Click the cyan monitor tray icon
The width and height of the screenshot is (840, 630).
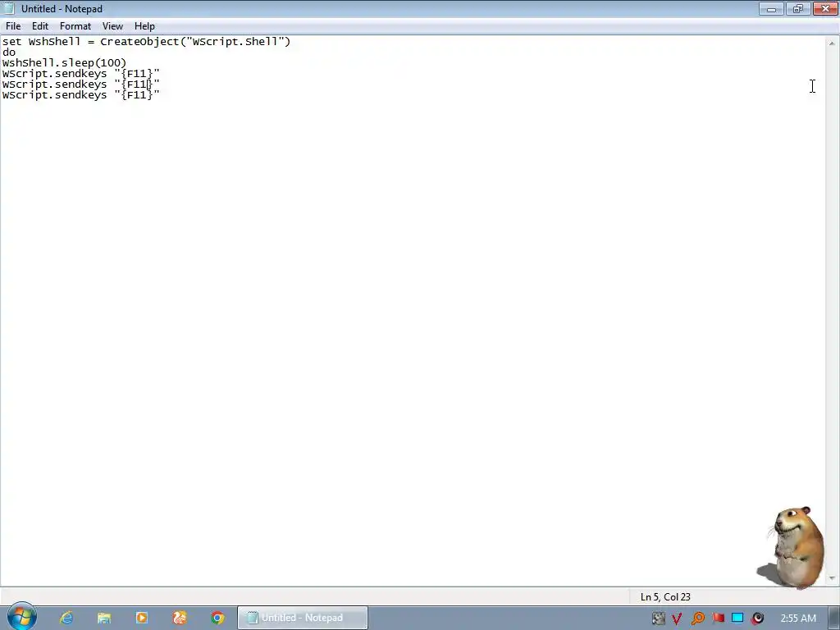click(x=737, y=619)
